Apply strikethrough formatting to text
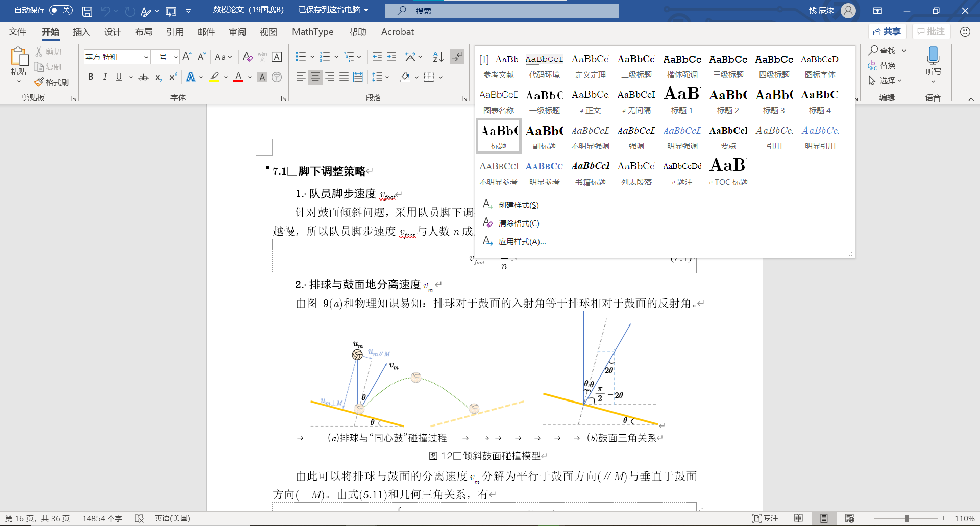Image resolution: width=980 pixels, height=526 pixels. pos(143,77)
